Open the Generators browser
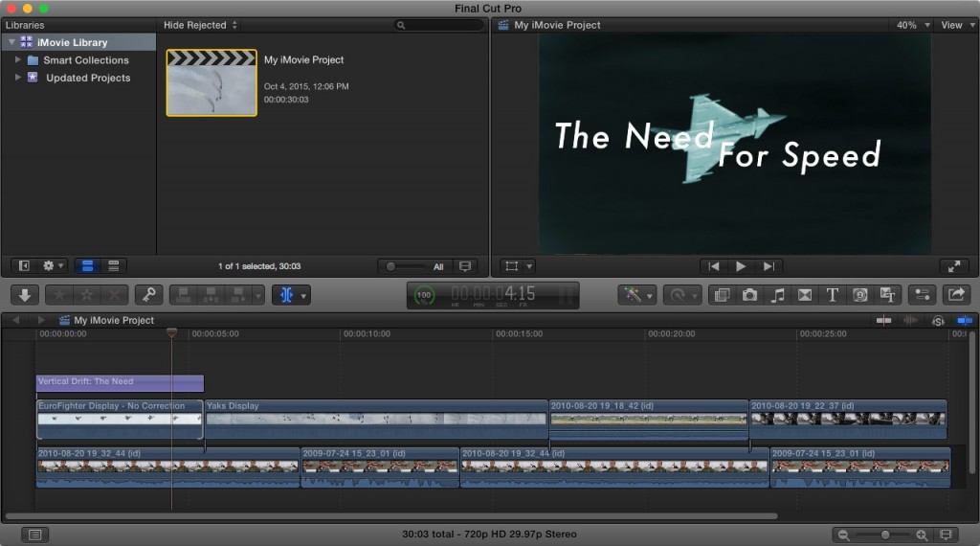The width and height of the screenshot is (980, 546). tap(860, 295)
